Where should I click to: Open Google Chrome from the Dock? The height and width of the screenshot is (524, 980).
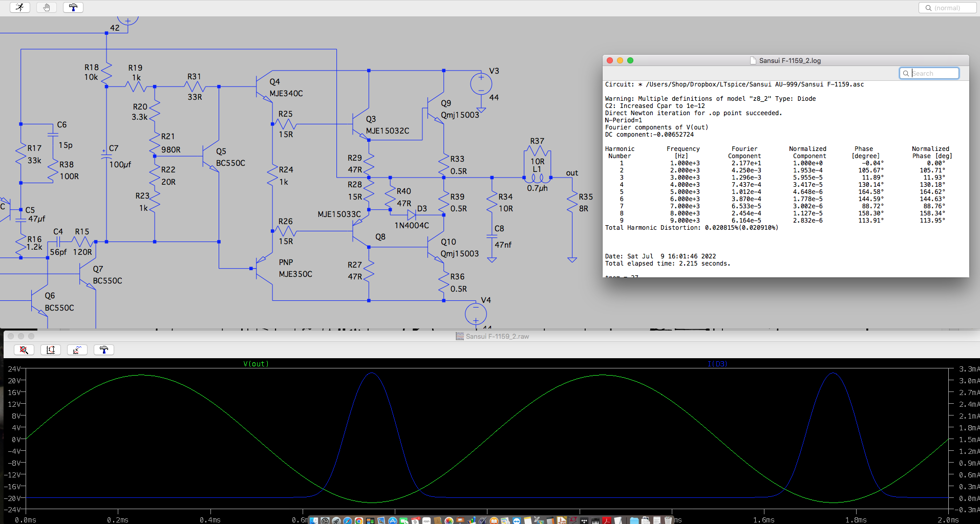pos(359,520)
